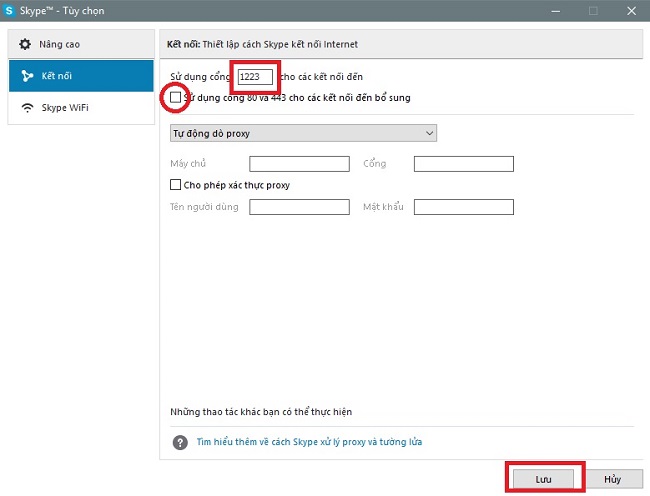Click the Hủy cancel button

(x=612, y=479)
